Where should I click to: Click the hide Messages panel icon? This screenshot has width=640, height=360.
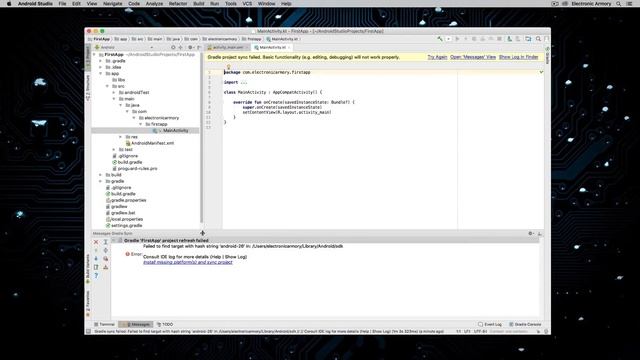(540, 233)
